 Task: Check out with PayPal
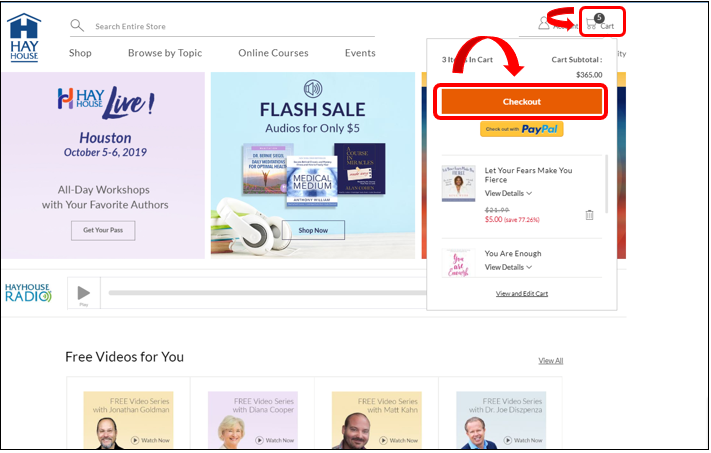pos(522,129)
